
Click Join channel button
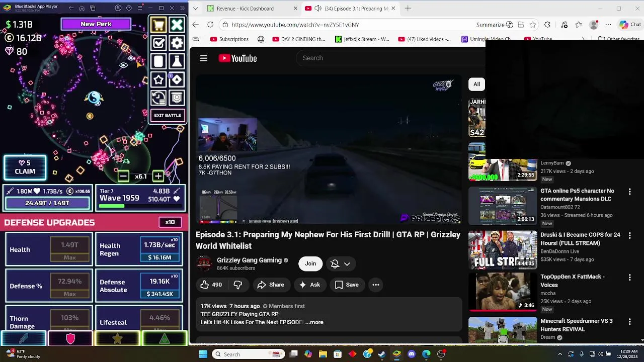[x=310, y=264]
